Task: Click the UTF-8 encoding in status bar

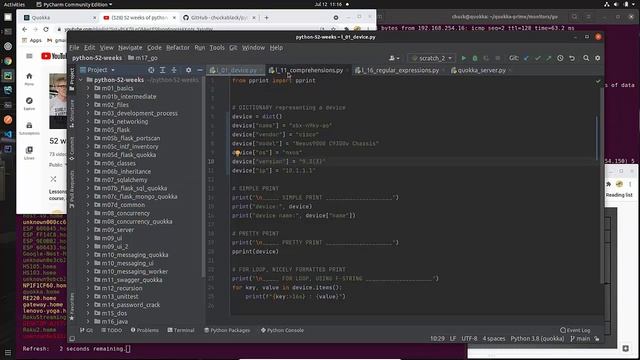Action: (469, 339)
